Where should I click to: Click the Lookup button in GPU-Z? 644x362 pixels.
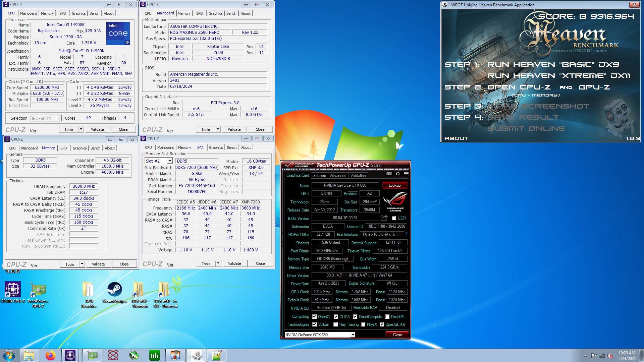pos(394,185)
